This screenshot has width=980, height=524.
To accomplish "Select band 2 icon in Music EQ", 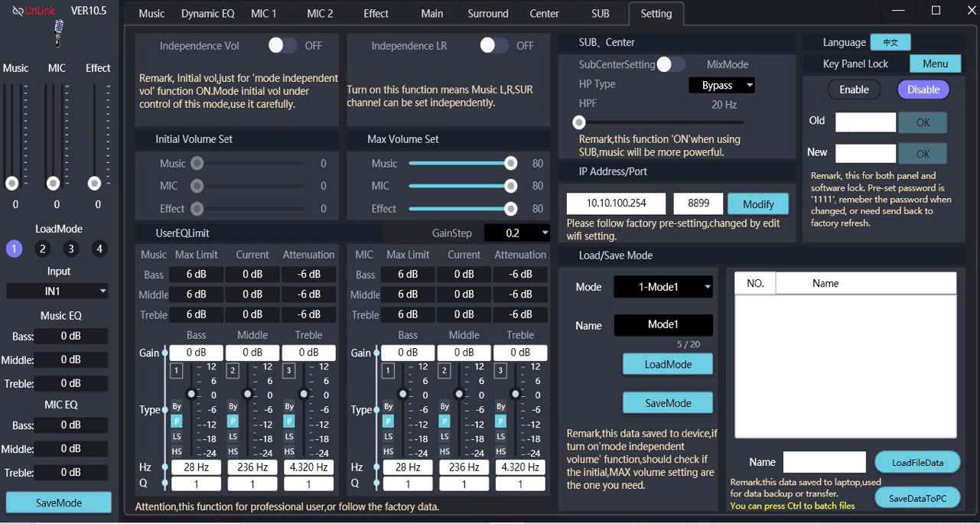I will coord(233,371).
